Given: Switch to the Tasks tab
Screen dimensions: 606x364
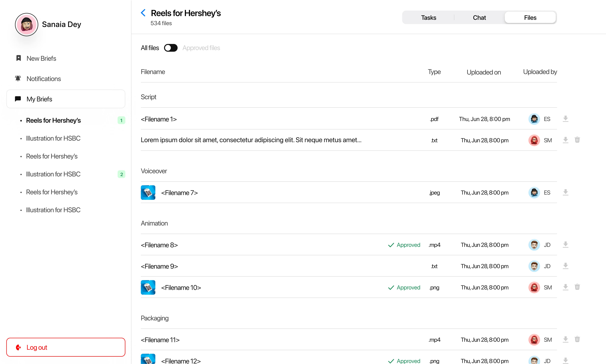Looking at the screenshot, I should click(x=428, y=18).
